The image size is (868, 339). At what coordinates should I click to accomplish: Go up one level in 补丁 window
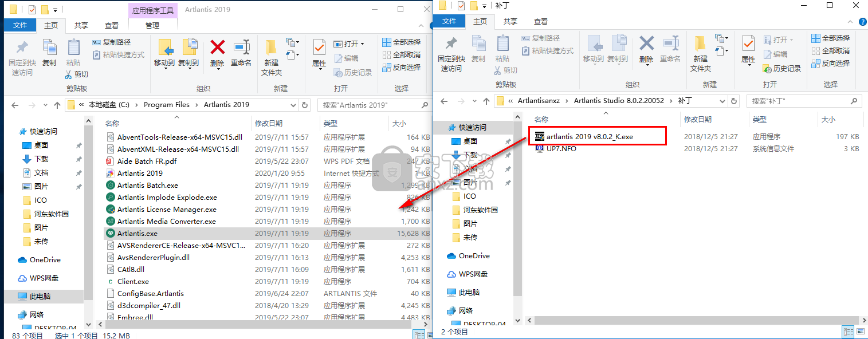[486, 101]
